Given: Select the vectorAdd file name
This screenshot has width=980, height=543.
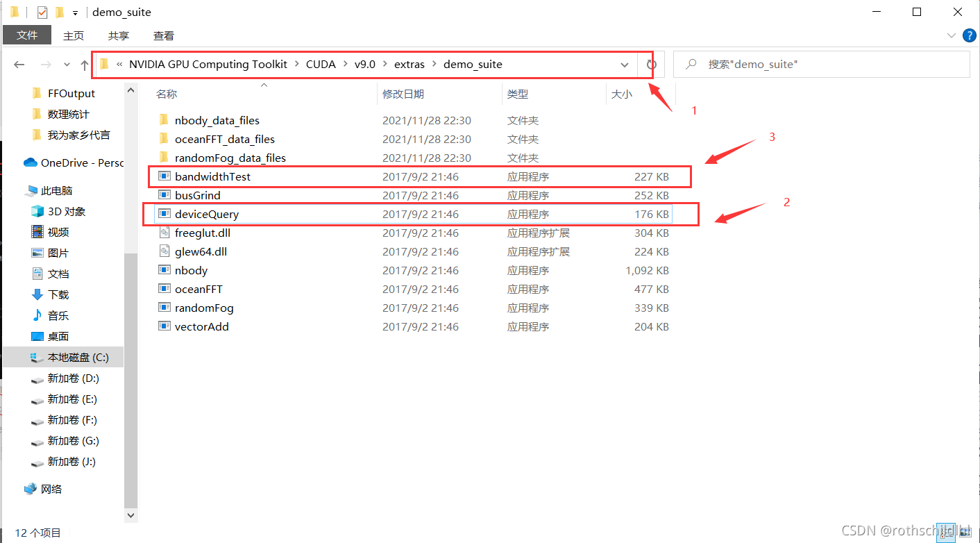Looking at the screenshot, I should 202,326.
